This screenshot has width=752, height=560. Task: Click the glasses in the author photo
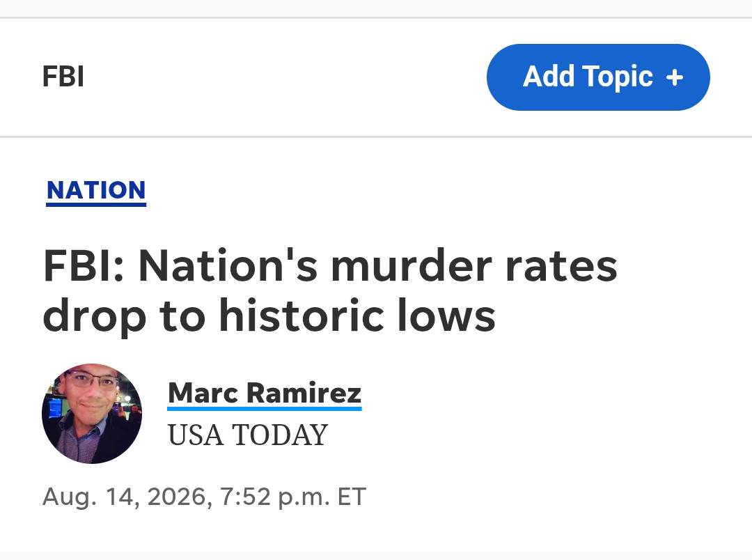coord(91,382)
